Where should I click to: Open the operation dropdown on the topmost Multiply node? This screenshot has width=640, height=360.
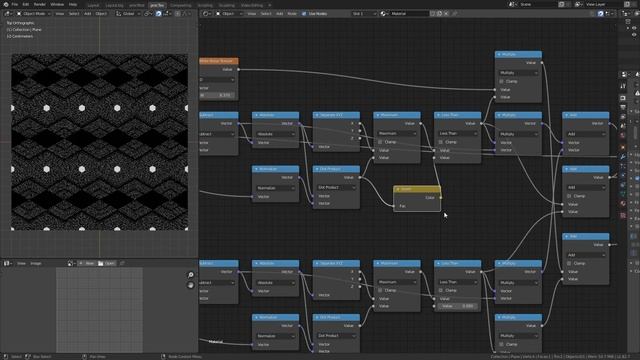pos(518,73)
